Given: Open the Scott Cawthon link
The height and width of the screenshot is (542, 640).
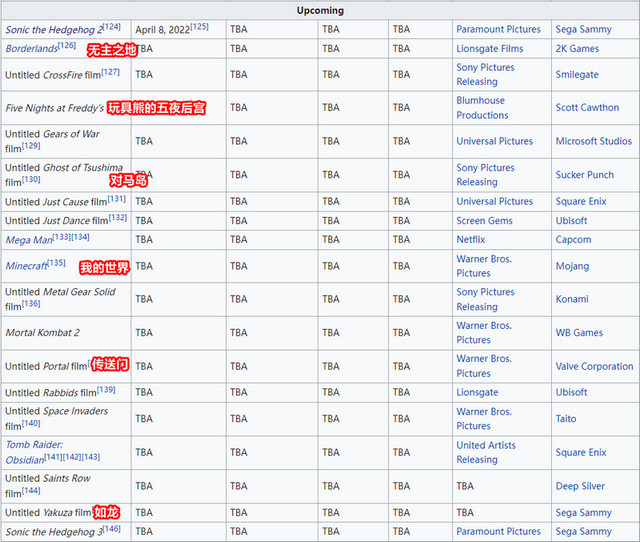Looking at the screenshot, I should (587, 108).
